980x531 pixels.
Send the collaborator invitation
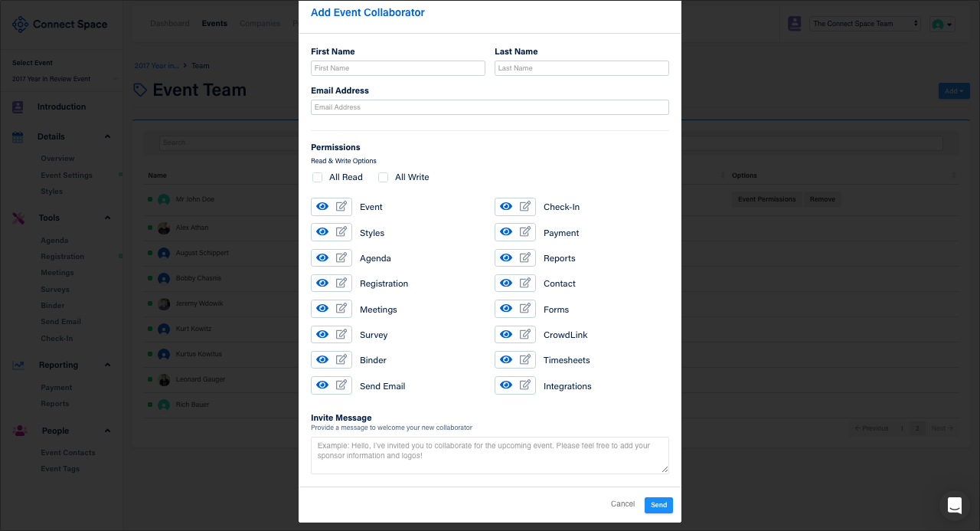coord(658,505)
